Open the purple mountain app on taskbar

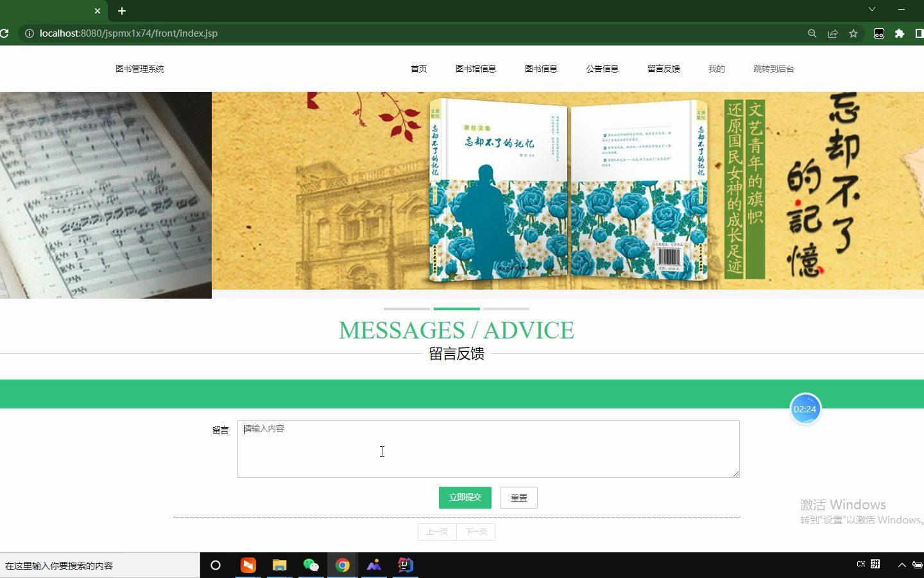point(374,565)
